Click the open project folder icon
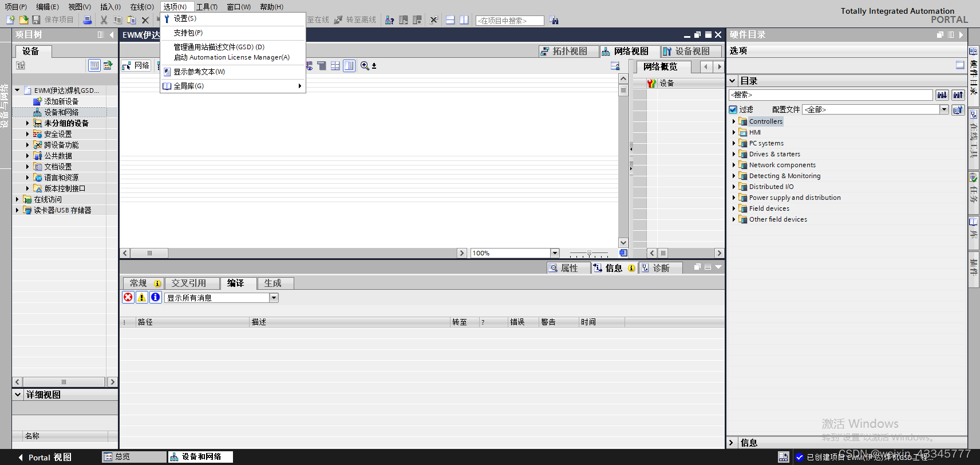Screen dimensions: 980x465 coord(23,20)
